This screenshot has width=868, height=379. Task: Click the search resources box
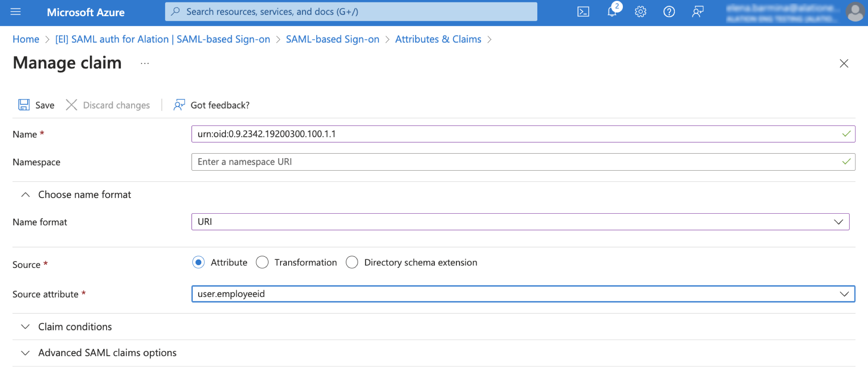(x=351, y=12)
